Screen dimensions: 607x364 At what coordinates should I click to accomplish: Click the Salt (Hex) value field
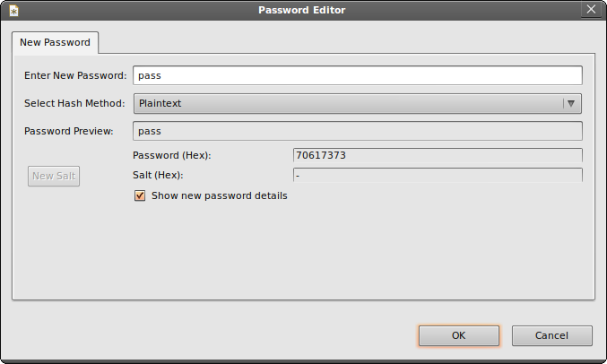(x=437, y=175)
